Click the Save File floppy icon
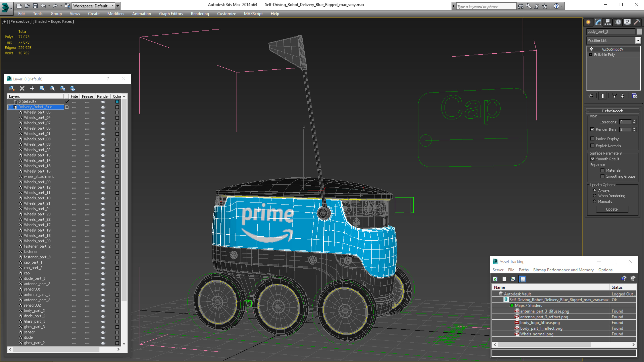The height and width of the screenshot is (362, 644). pos(35,6)
